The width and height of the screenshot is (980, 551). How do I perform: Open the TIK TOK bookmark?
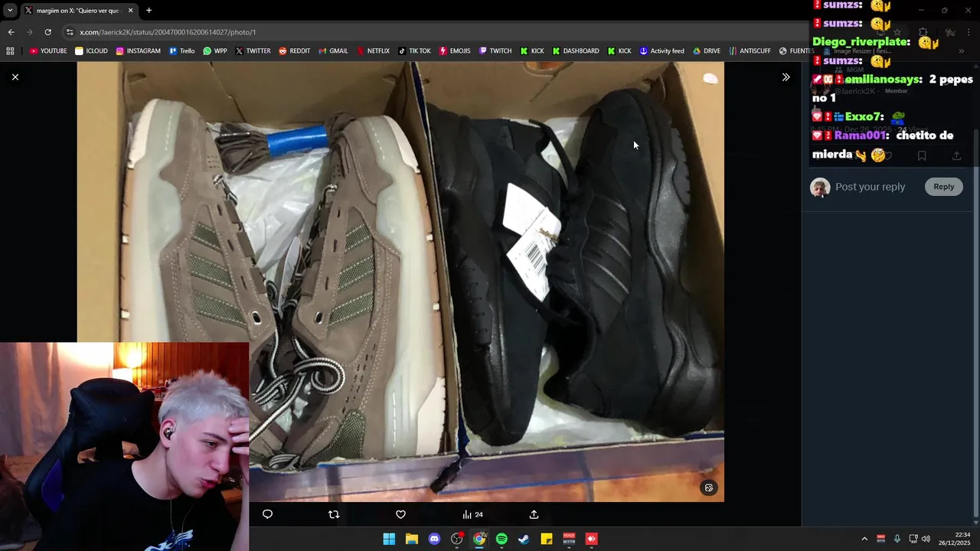(414, 51)
